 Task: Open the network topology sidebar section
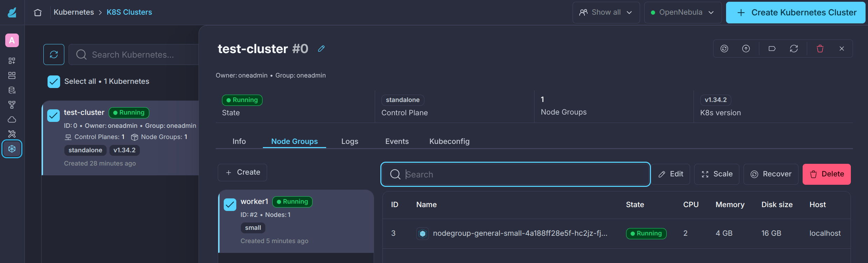[x=12, y=105]
